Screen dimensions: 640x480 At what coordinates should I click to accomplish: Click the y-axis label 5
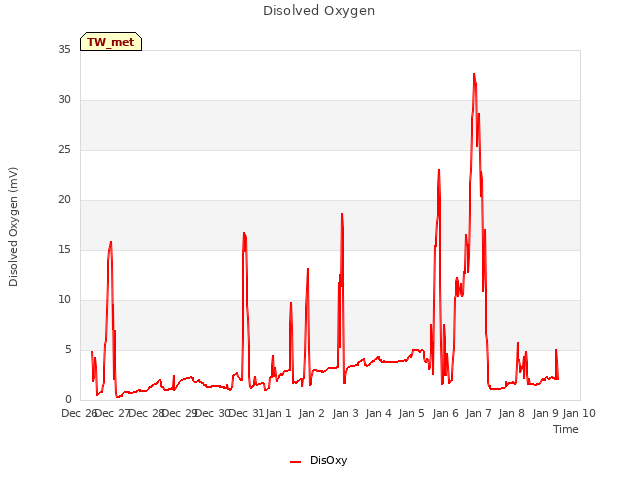point(68,349)
